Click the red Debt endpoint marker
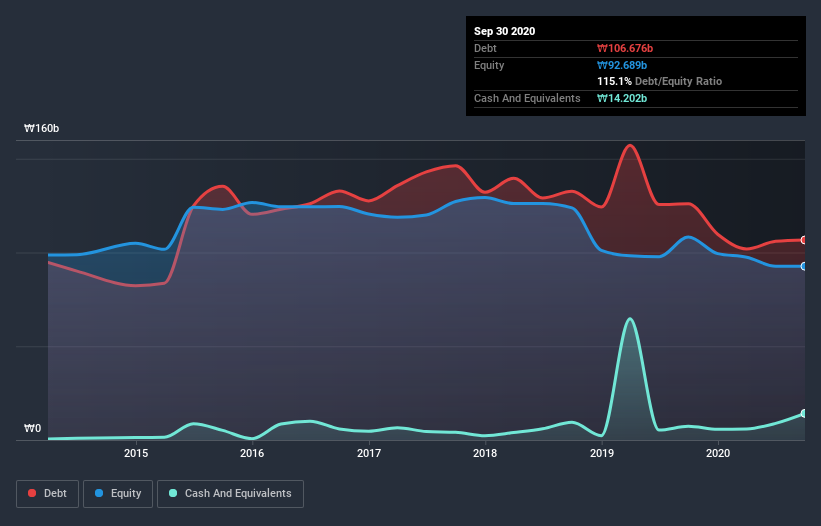Screen dimensions: 821x526 coord(804,240)
